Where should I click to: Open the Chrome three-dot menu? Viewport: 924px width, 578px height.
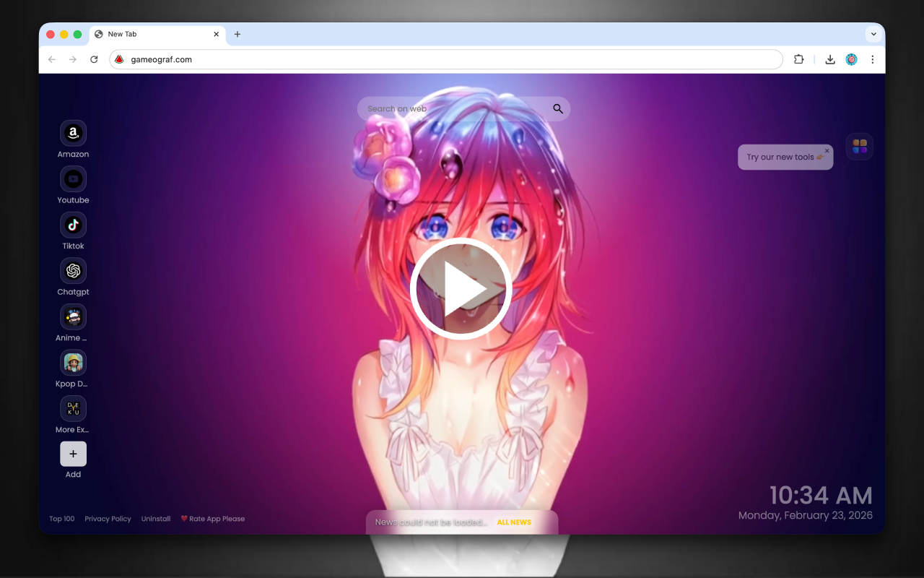pos(873,59)
